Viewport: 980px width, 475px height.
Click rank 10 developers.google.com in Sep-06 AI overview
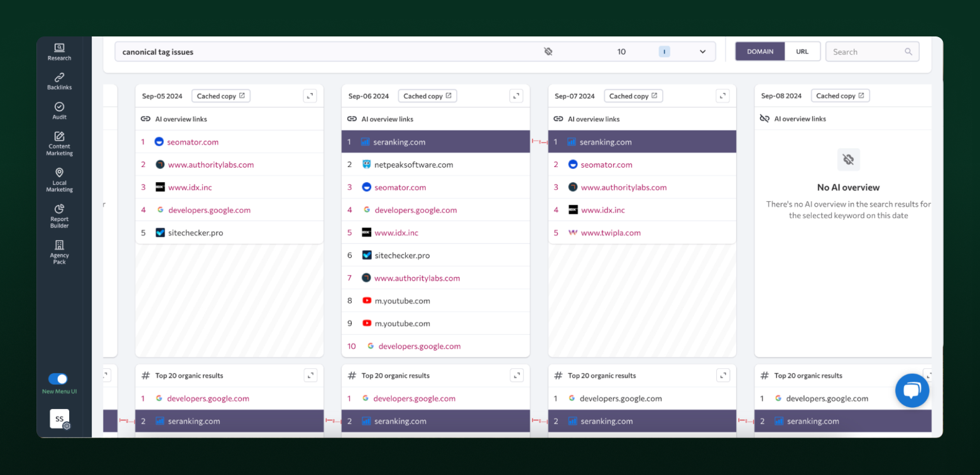[x=420, y=346]
